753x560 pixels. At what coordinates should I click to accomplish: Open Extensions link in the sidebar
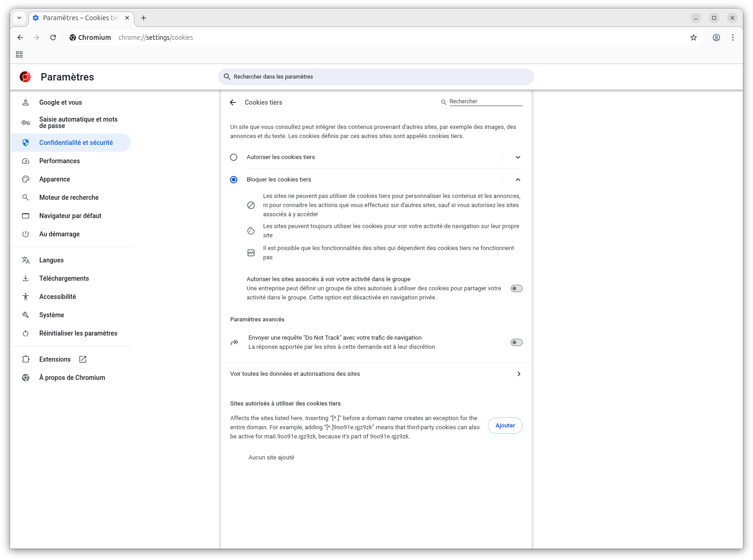click(55, 359)
